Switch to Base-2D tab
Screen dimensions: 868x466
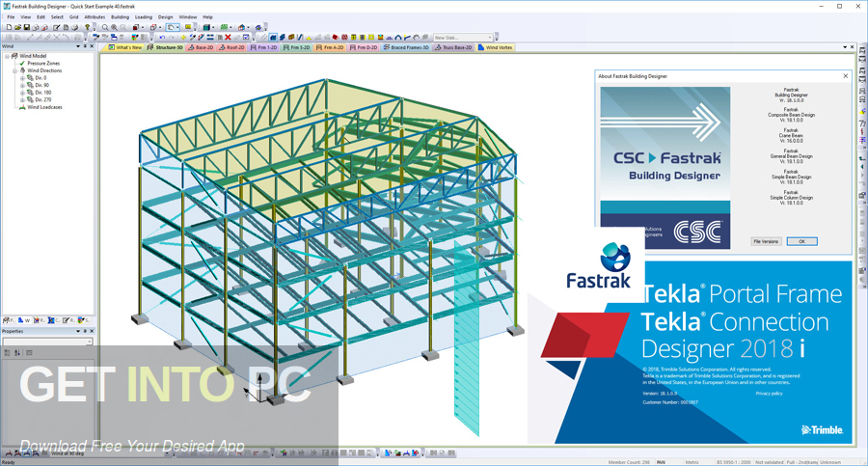[x=201, y=47]
